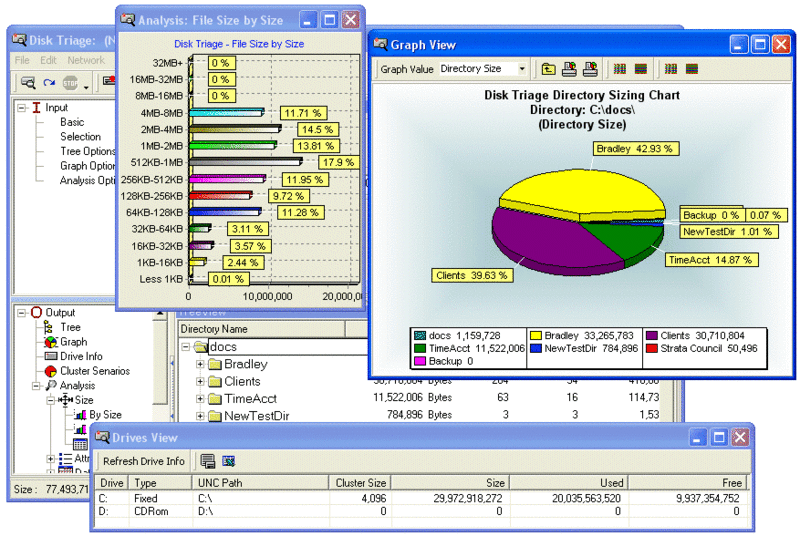Collapse the docs folder in Treeview
This screenshot has width=800, height=536.
coord(186,347)
